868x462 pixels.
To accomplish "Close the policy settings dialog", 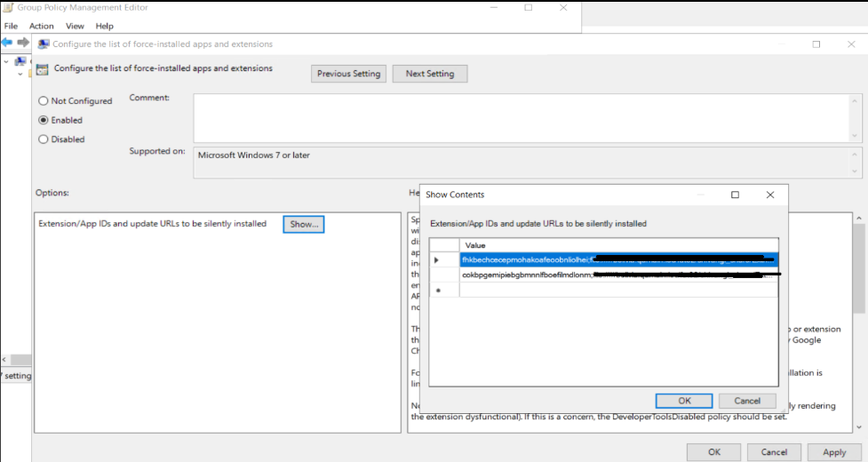I will pyautogui.click(x=851, y=44).
